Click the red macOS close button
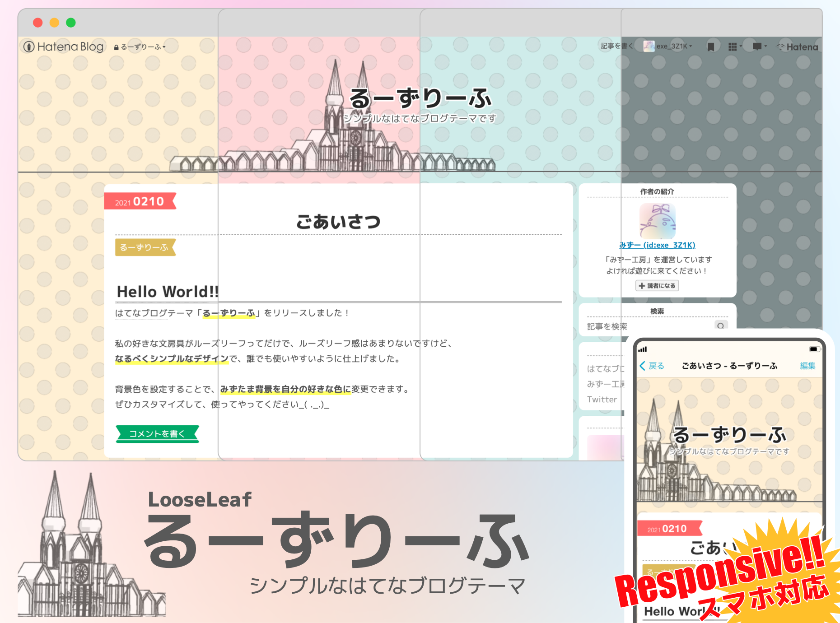The width and height of the screenshot is (840, 623). (38, 23)
